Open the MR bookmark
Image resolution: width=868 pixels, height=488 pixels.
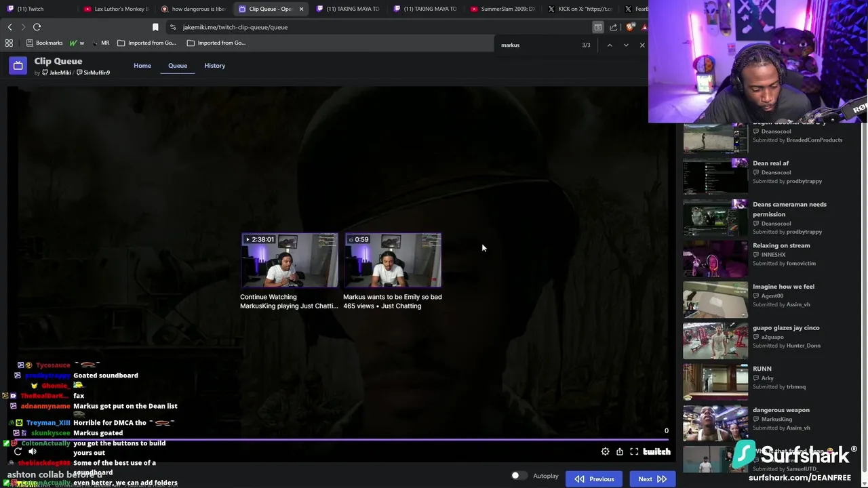click(x=100, y=43)
